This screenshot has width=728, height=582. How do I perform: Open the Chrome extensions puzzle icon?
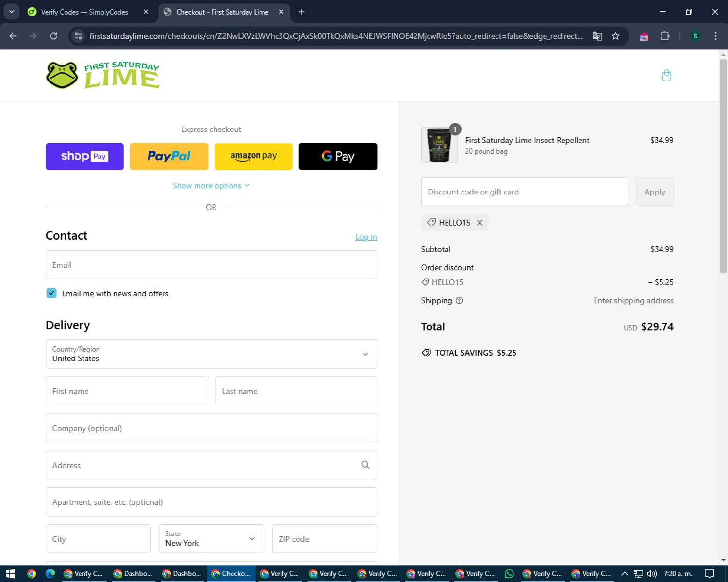tap(665, 36)
